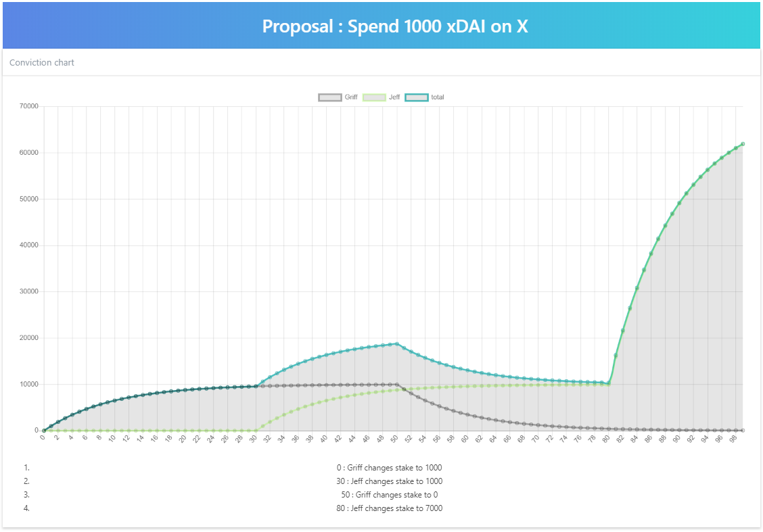Hide Jeff series using green legend box
Screen dimensions: 763x532
point(374,97)
